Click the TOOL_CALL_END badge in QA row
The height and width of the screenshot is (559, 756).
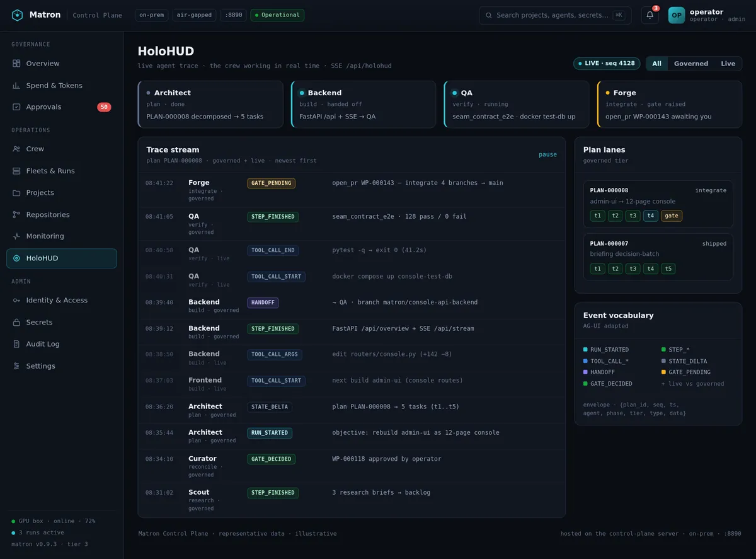[x=273, y=250]
